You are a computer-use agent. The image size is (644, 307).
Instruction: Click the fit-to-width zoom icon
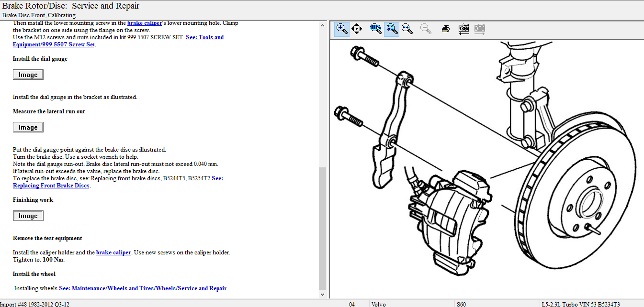point(407,29)
